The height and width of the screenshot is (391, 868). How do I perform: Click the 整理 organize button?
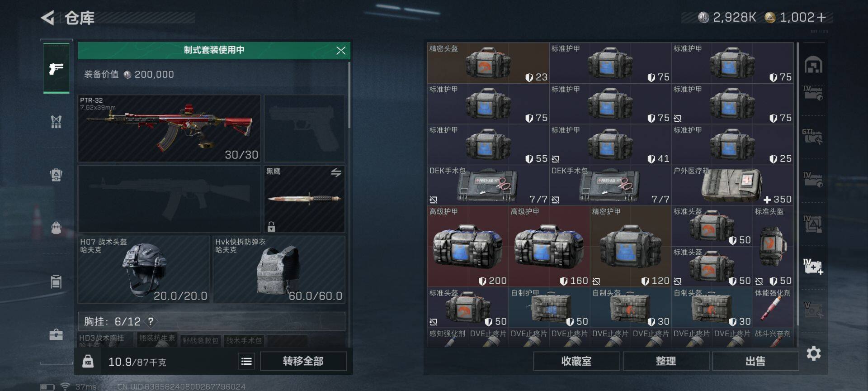click(666, 361)
